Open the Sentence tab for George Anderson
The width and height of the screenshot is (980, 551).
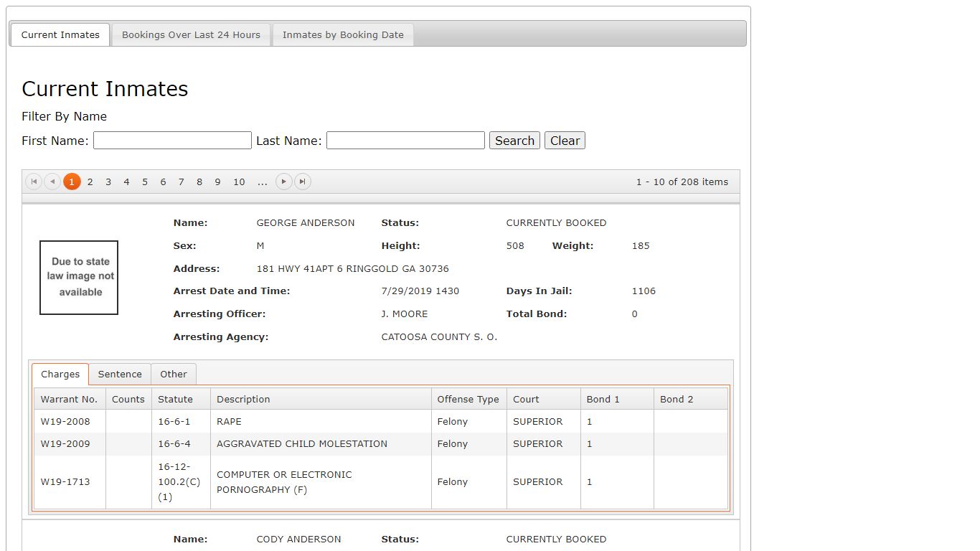point(120,375)
